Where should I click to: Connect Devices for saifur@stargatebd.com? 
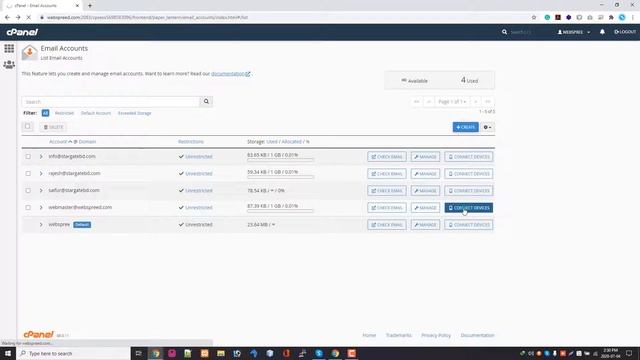coord(469,191)
